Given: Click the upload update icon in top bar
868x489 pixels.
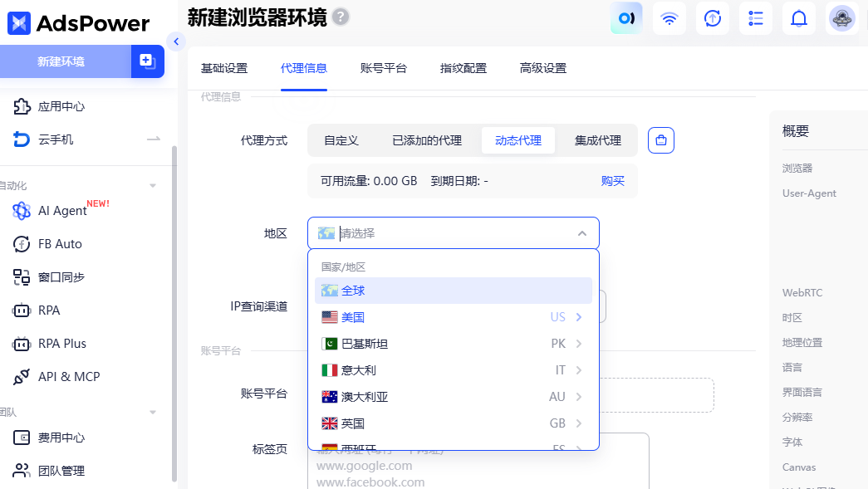Looking at the screenshot, I should click(x=713, y=18).
